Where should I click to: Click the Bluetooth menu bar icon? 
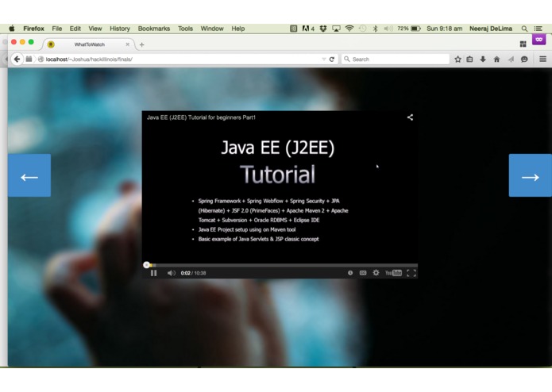pyautogui.click(x=375, y=29)
